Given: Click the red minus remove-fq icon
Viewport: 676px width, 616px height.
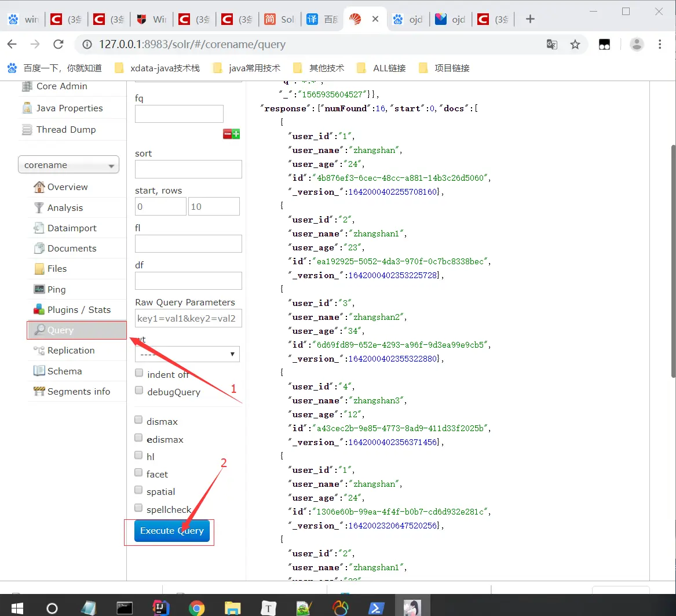Looking at the screenshot, I should coord(227,134).
